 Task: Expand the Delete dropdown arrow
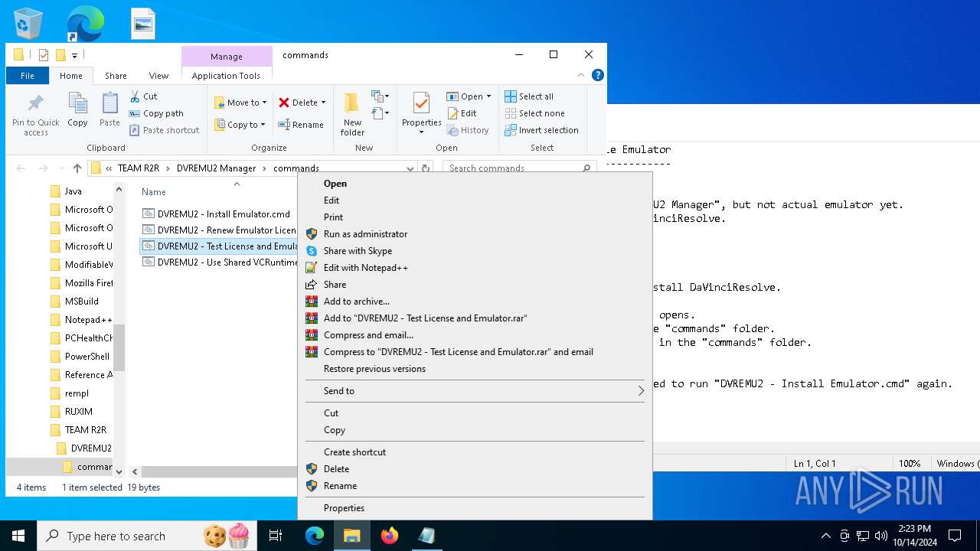coord(323,103)
